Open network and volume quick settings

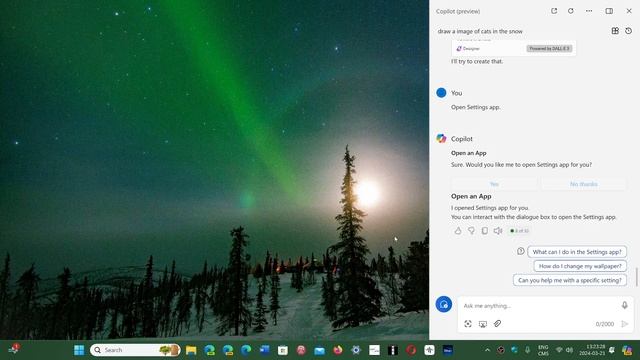[x=564, y=350]
